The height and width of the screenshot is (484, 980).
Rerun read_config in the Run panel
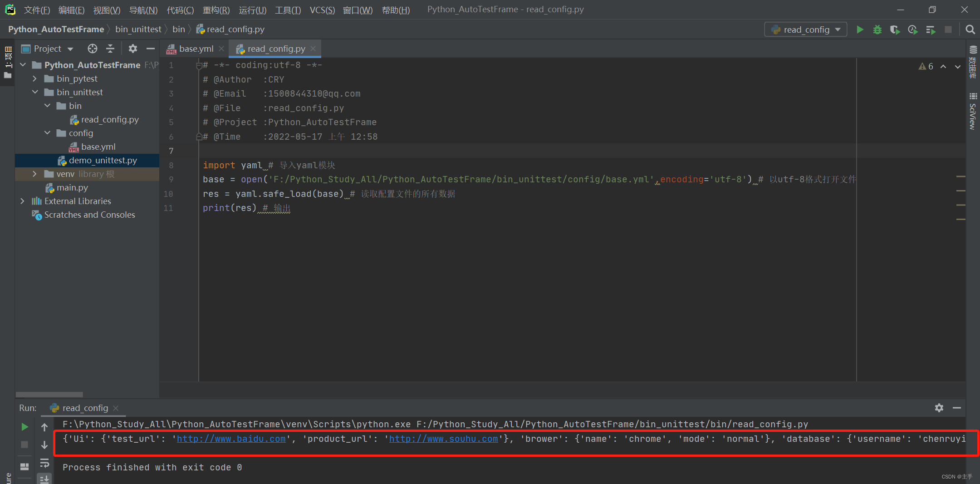[x=24, y=426]
